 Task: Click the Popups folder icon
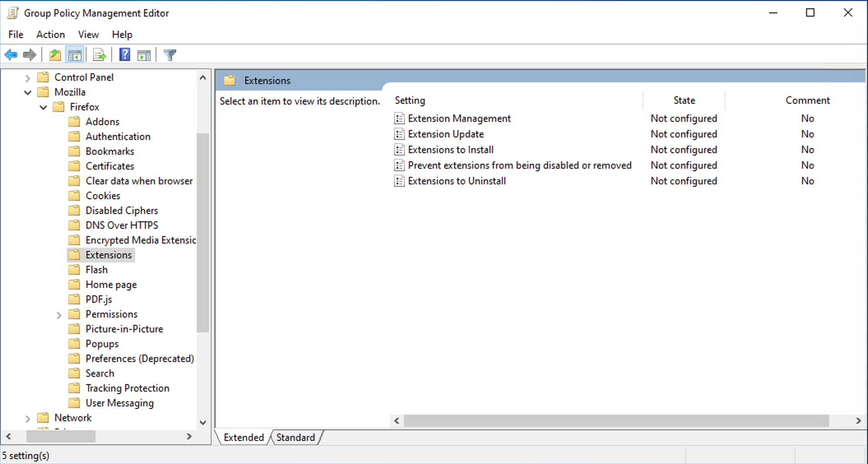pyautogui.click(x=75, y=344)
